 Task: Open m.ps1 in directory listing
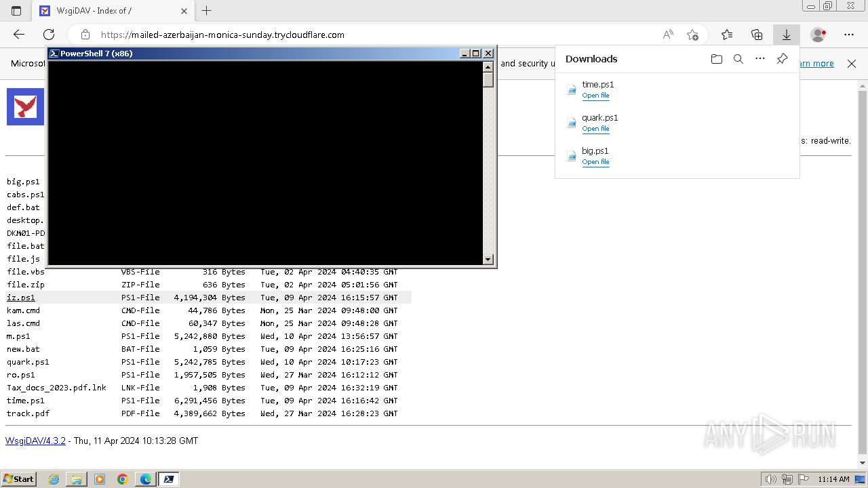click(x=18, y=336)
